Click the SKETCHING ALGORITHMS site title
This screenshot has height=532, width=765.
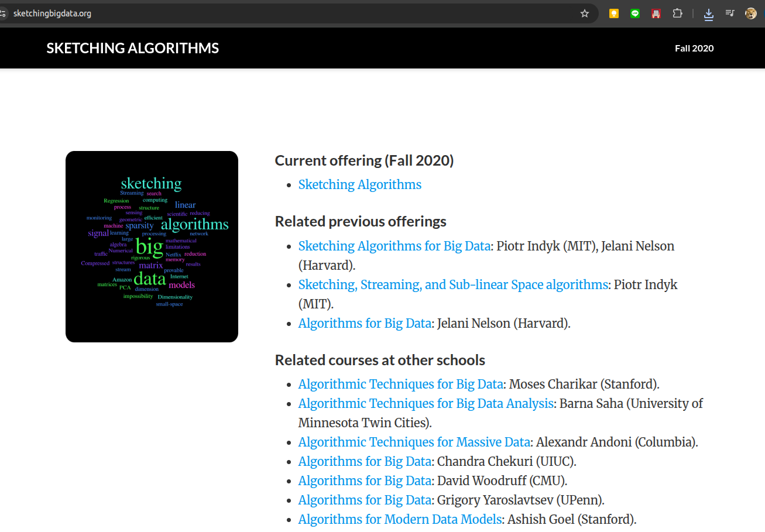[x=133, y=48]
